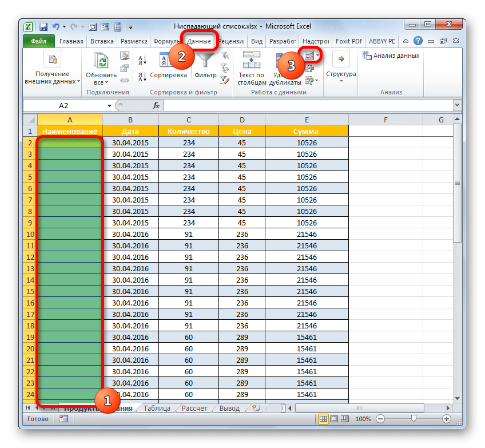Click the Get External Data icon
The height and width of the screenshot is (448, 485).
52,59
